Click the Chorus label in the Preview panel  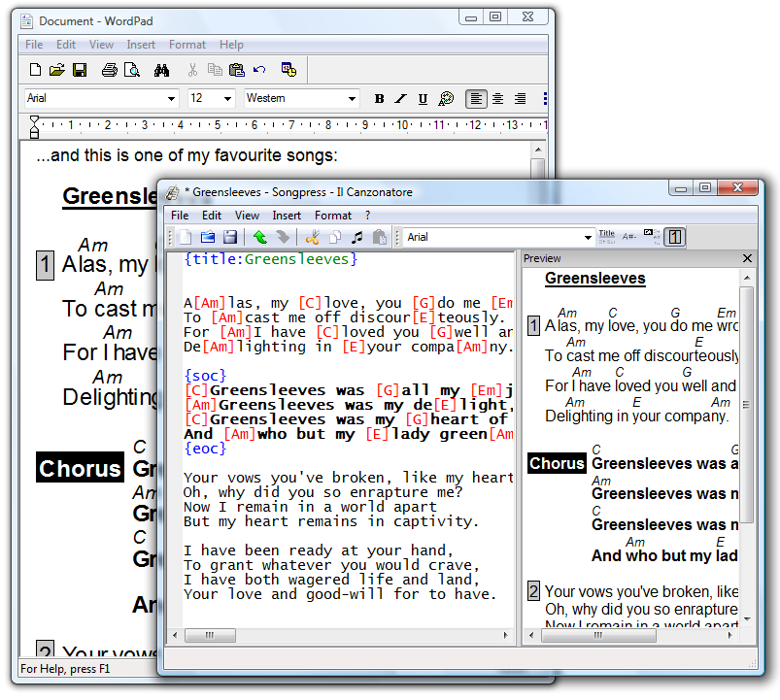[x=557, y=463]
